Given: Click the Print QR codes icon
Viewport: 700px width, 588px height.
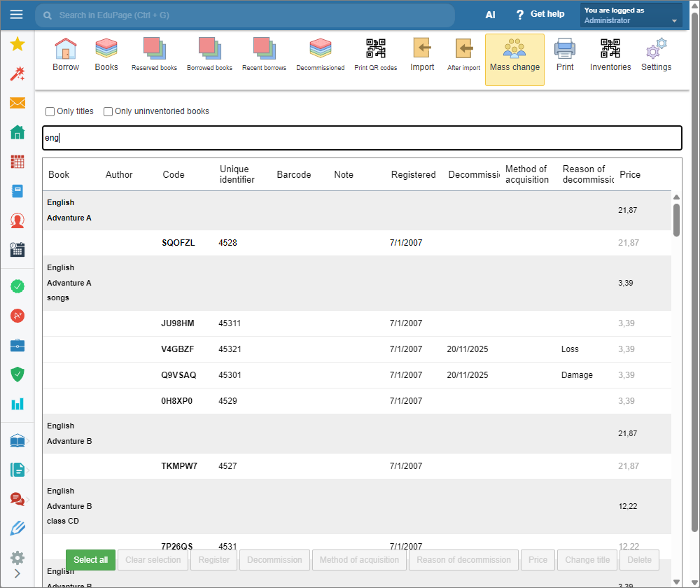Looking at the screenshot, I should [x=375, y=55].
